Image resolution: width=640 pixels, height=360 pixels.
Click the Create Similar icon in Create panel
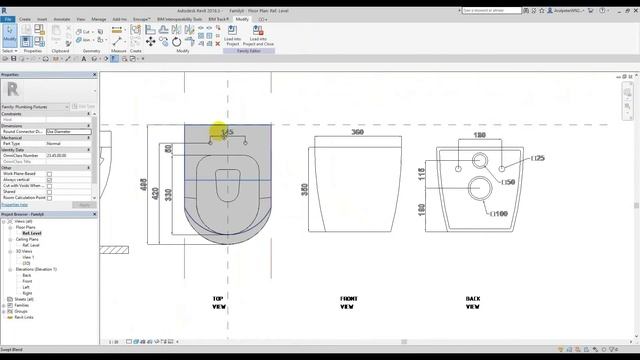pyautogui.click(x=136, y=29)
